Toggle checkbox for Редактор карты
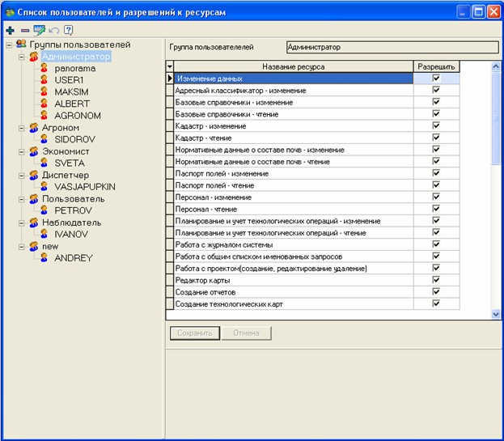Viewport: 504px width, 441px height. coord(436,280)
